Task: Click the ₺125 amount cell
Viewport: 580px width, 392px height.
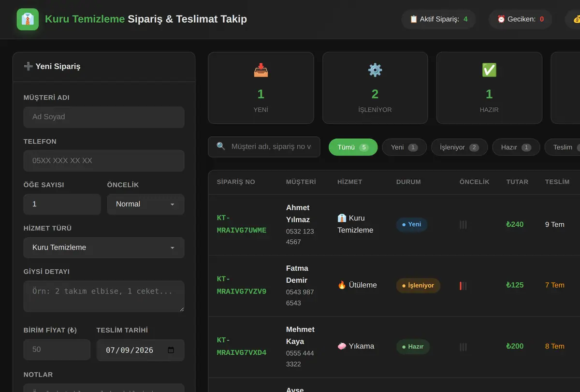Action: [x=515, y=285]
